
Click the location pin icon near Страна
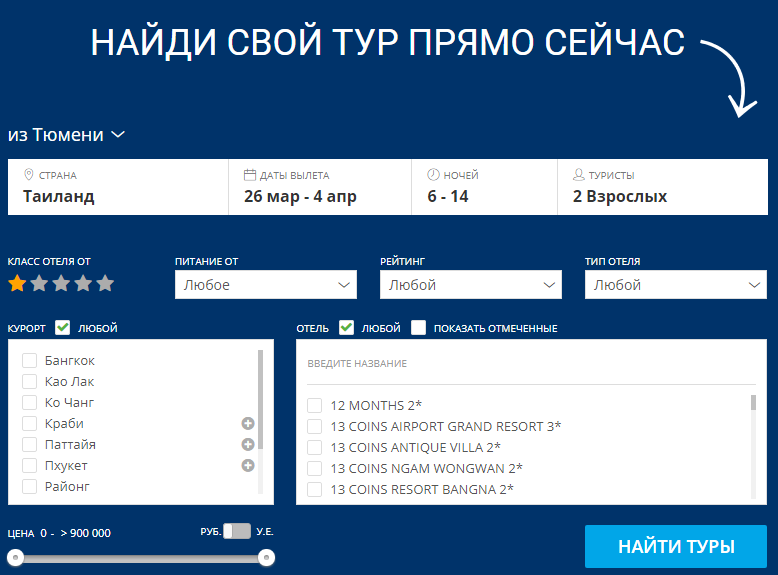coord(29,175)
